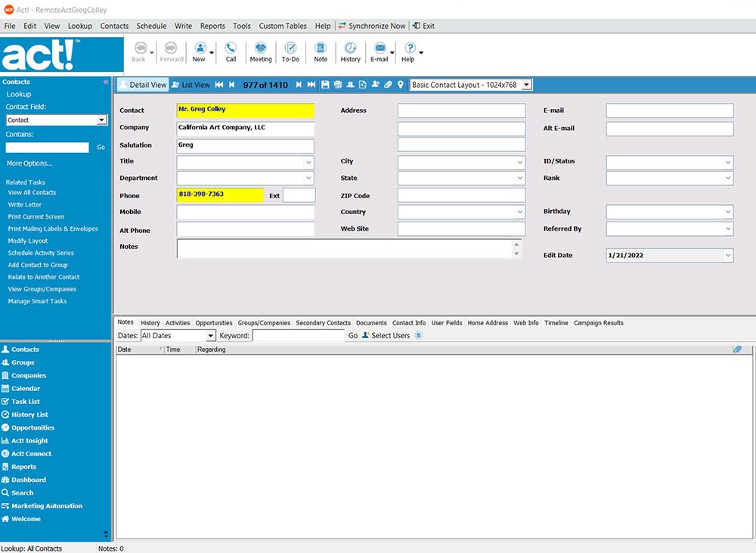The height and width of the screenshot is (553, 756).
Task: Click the attach file paperclip icon
Action: coord(388,85)
